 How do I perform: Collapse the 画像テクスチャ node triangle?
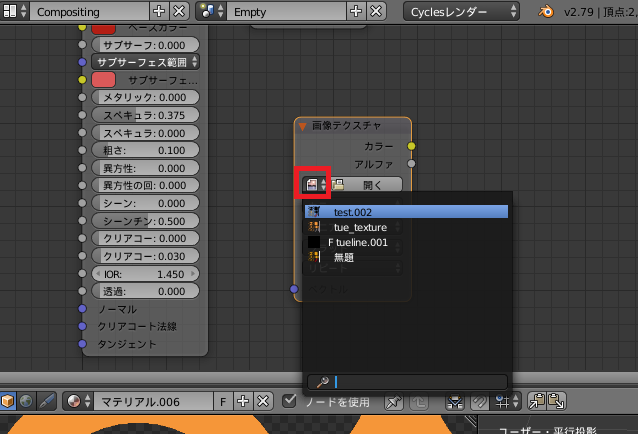[302, 126]
